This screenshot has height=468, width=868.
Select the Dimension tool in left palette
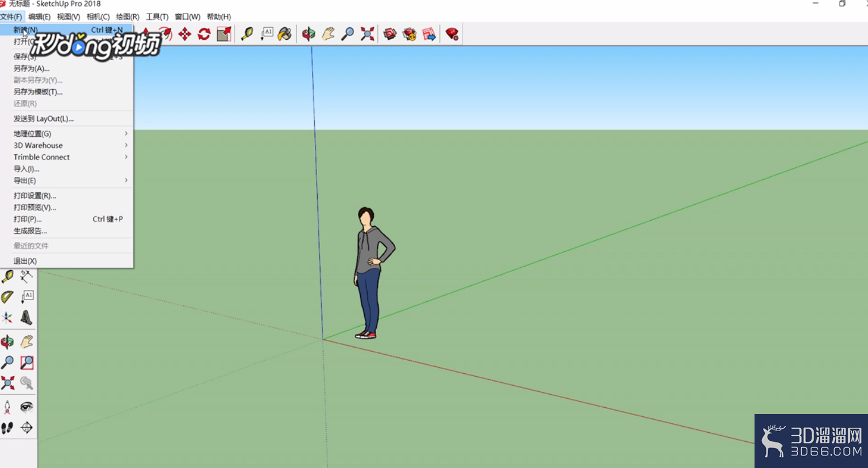click(x=27, y=277)
